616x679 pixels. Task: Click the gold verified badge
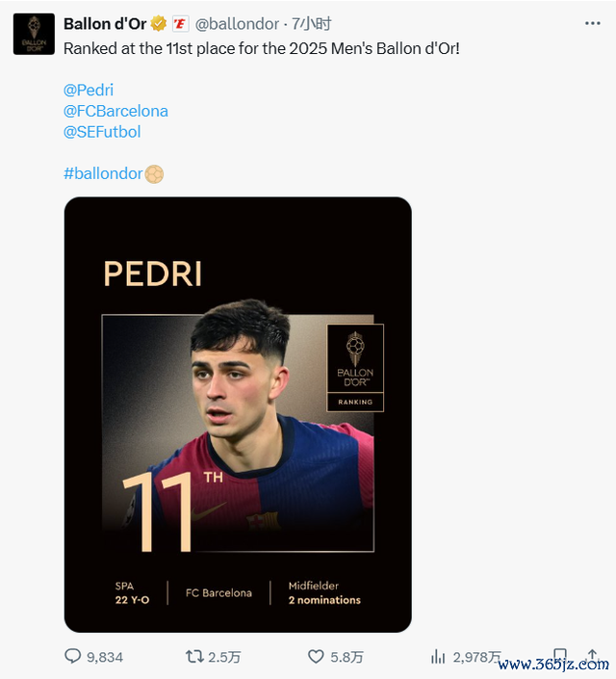pyautogui.click(x=160, y=24)
